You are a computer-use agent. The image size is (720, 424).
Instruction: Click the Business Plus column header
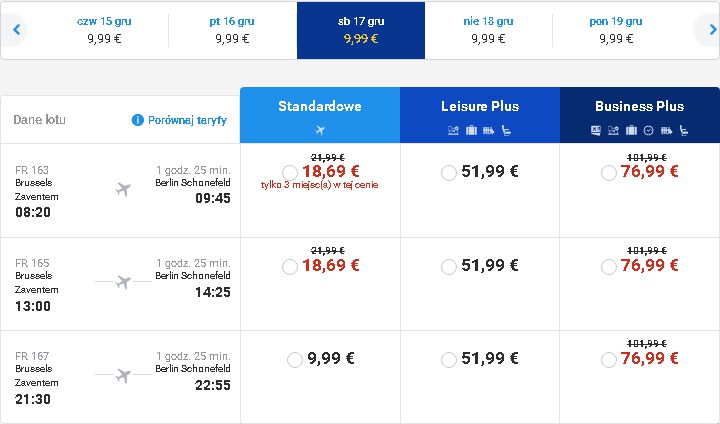click(x=640, y=115)
